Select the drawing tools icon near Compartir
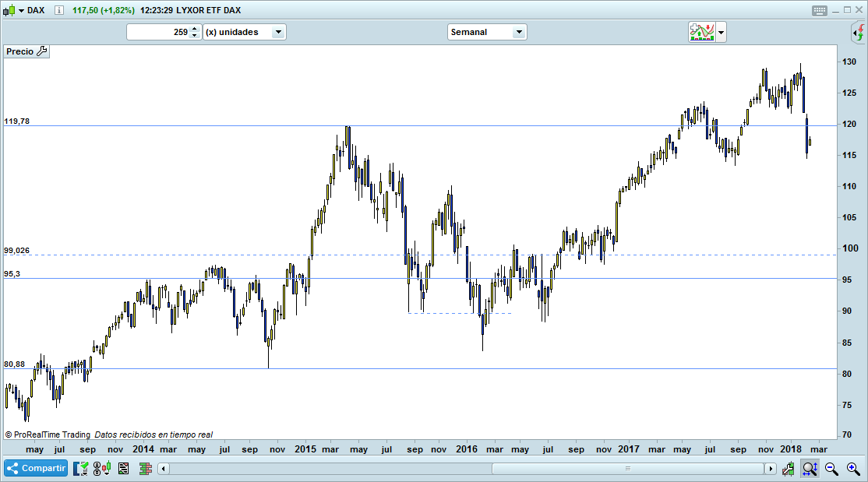Image resolution: width=868 pixels, height=482 pixels. click(80, 468)
